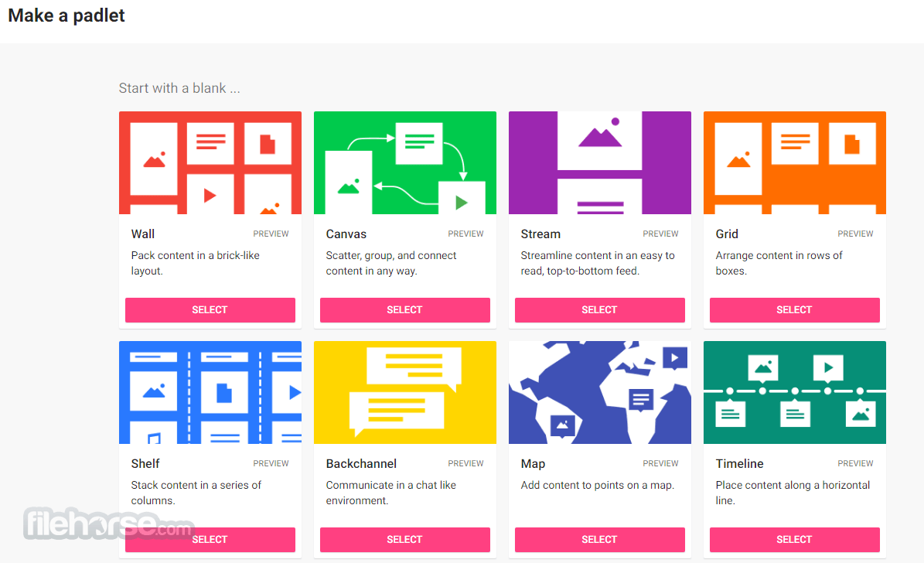Select the Shelf layout
This screenshot has width=924, height=563.
pyautogui.click(x=210, y=540)
